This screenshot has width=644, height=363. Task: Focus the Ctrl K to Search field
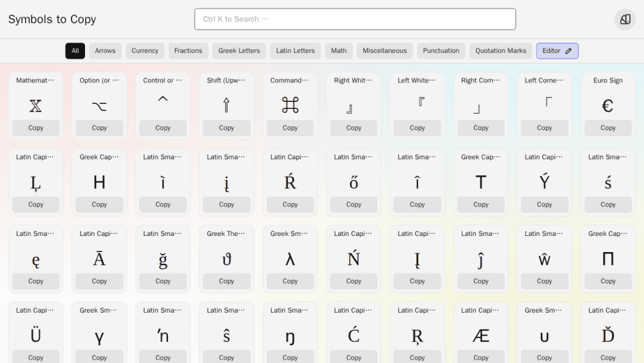tap(355, 19)
